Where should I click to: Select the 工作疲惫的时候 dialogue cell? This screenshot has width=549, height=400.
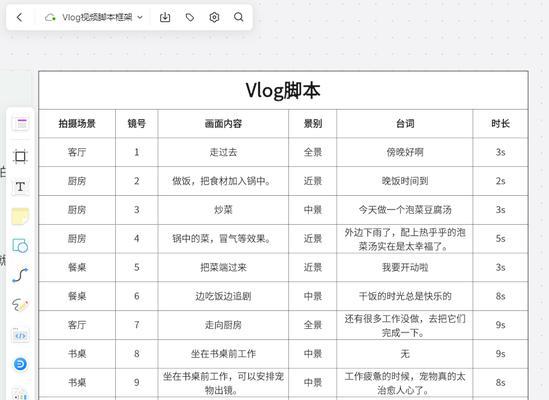tap(405, 383)
